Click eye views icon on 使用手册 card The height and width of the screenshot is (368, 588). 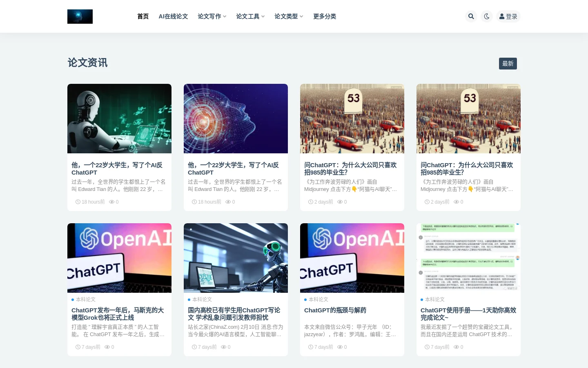(456, 347)
